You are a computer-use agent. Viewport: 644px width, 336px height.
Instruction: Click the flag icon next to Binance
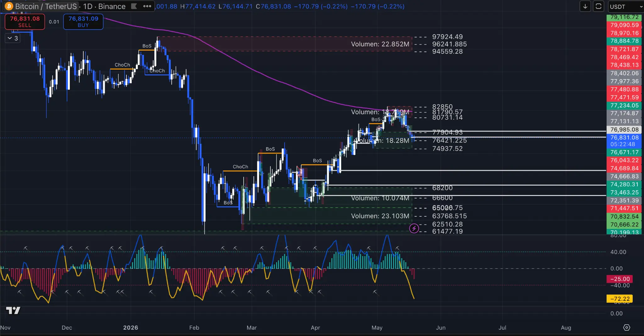pos(134,6)
